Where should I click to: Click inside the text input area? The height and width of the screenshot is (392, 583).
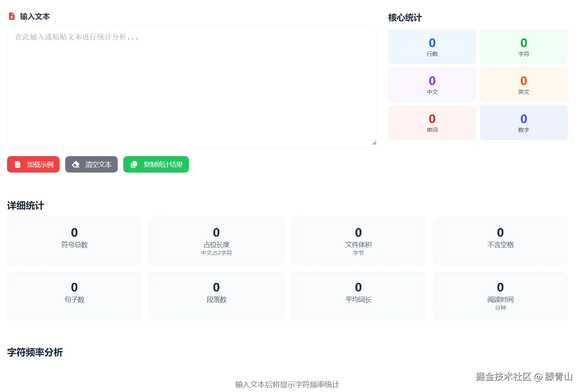[192, 86]
